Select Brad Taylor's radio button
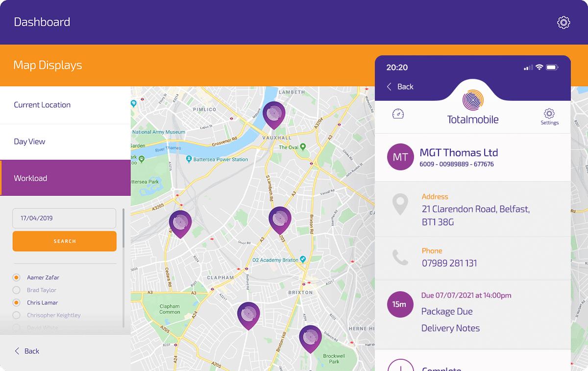The height and width of the screenshot is (371, 588). tap(17, 290)
